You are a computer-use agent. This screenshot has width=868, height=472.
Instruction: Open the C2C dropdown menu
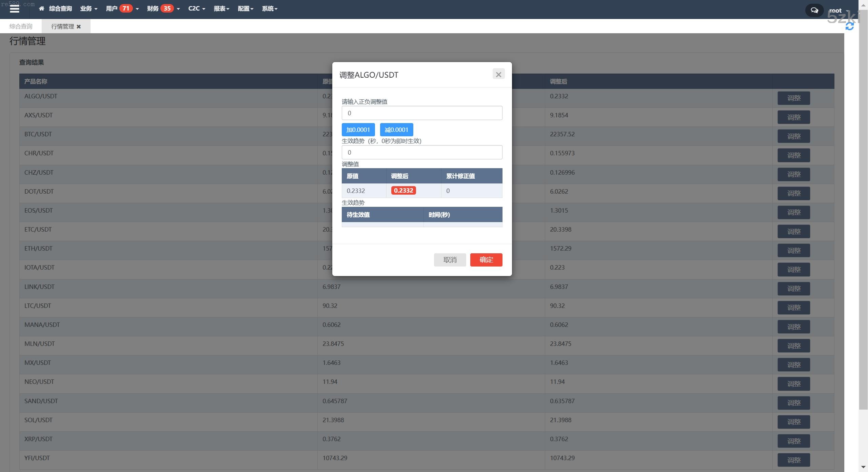(x=196, y=9)
